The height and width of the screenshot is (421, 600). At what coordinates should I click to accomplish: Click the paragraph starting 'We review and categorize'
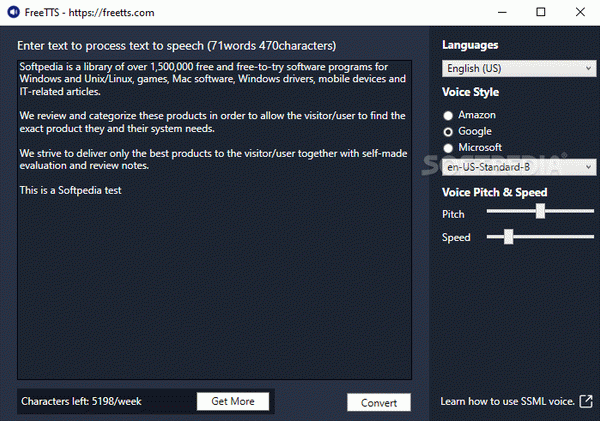212,122
